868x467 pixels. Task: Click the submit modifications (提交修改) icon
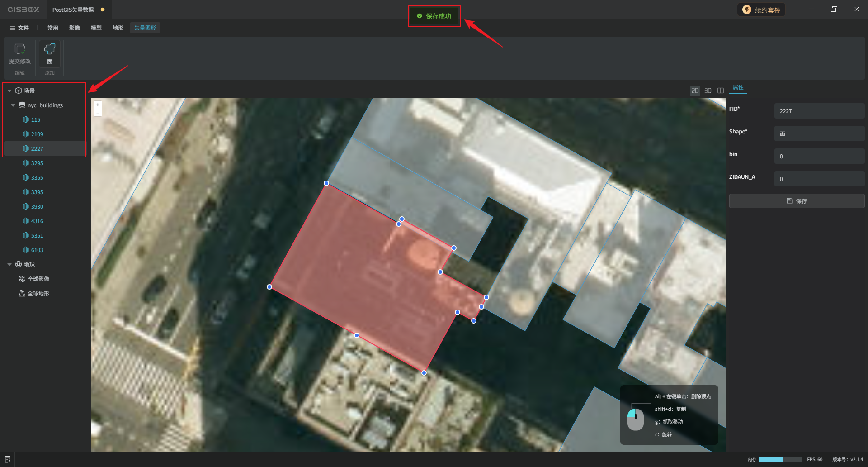point(20,53)
